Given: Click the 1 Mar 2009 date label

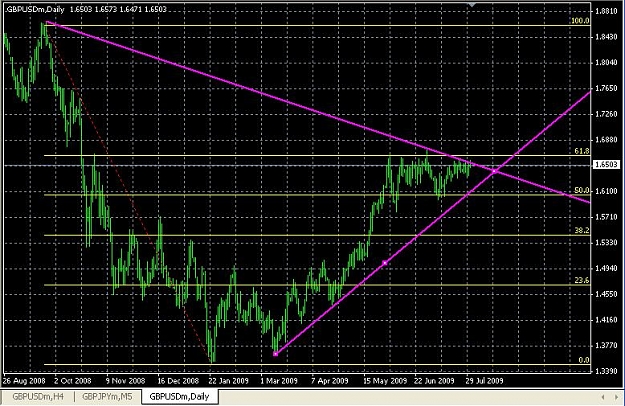Looking at the screenshot, I should point(279,381).
